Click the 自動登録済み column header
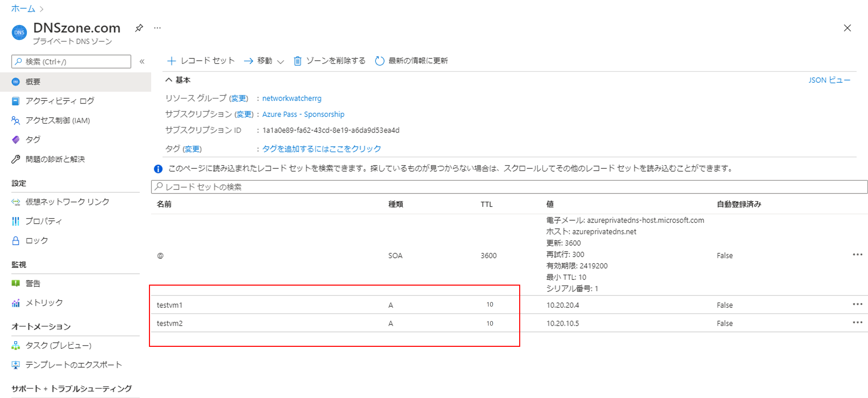Screen dimensions: 868x398 (x=739, y=204)
